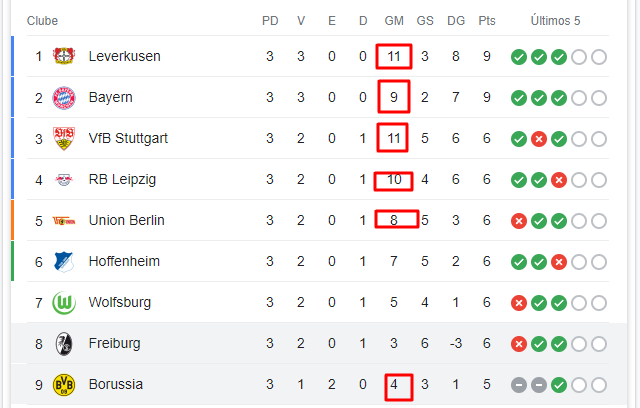The width and height of the screenshot is (640, 408).
Task: Click the VfB Stuttgart crest
Action: click(x=64, y=138)
